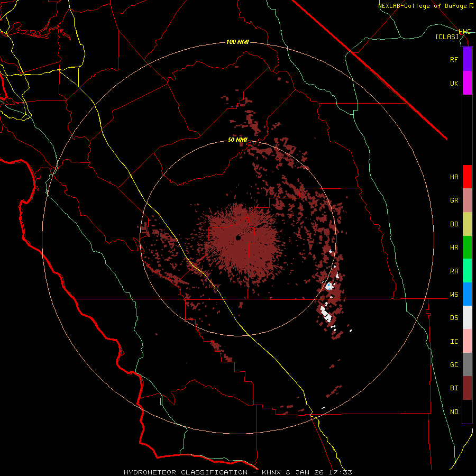Image resolution: width=476 pixels, height=476 pixels.
Task: Click the BD legend label
Action: pos(454,224)
